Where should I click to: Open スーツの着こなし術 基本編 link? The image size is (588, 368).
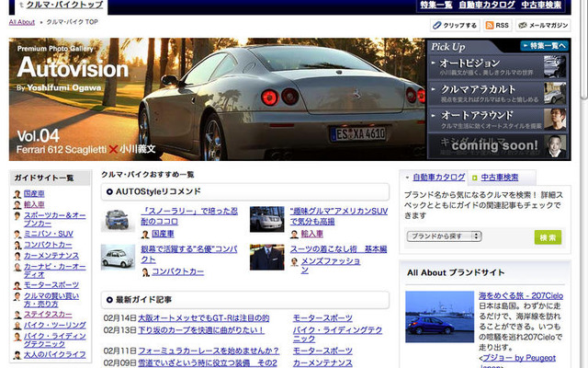pos(338,249)
